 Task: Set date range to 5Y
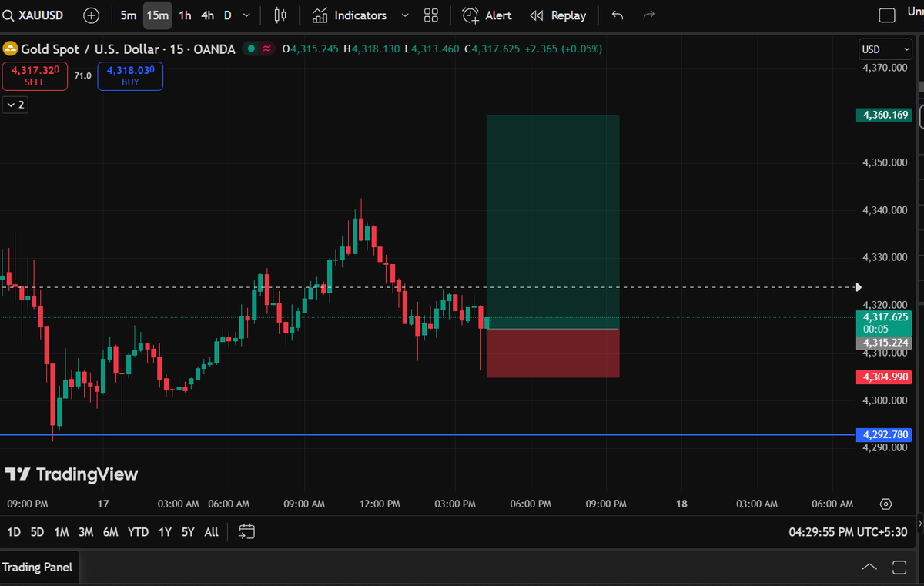(x=188, y=532)
